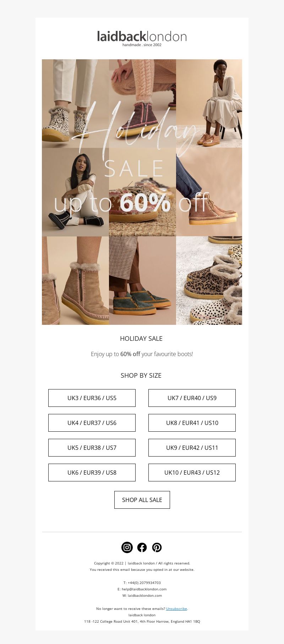Select size UK7 / EUR40 / US9
This screenshot has width=284, height=644.
point(192,398)
